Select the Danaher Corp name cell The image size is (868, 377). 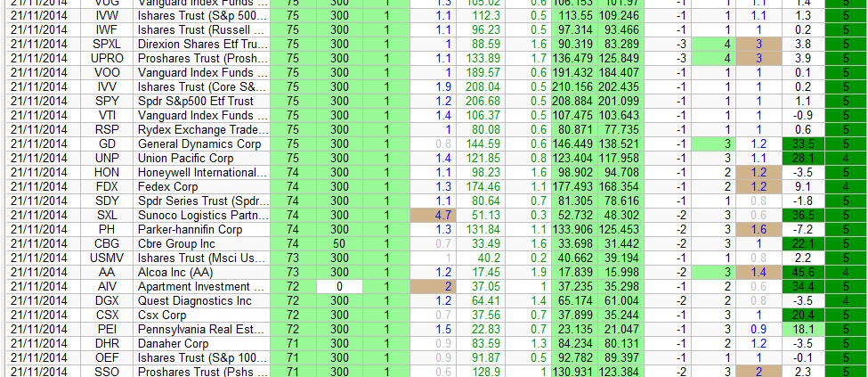tap(201, 343)
